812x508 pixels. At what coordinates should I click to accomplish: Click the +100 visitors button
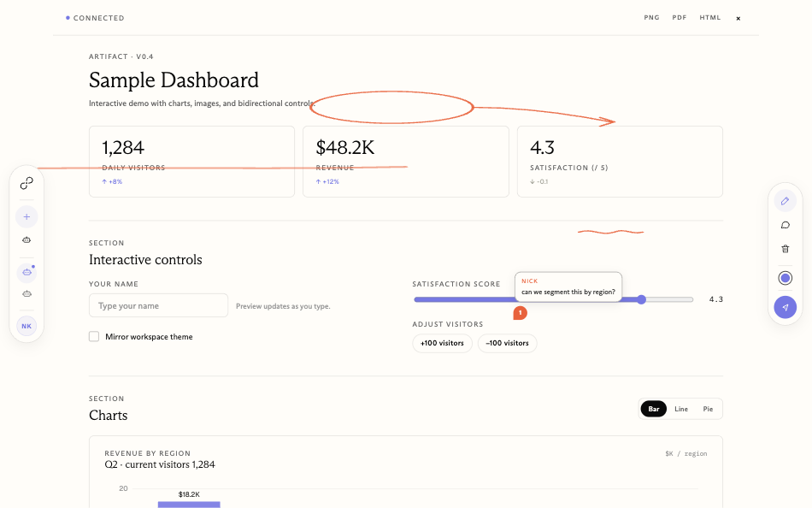point(442,343)
